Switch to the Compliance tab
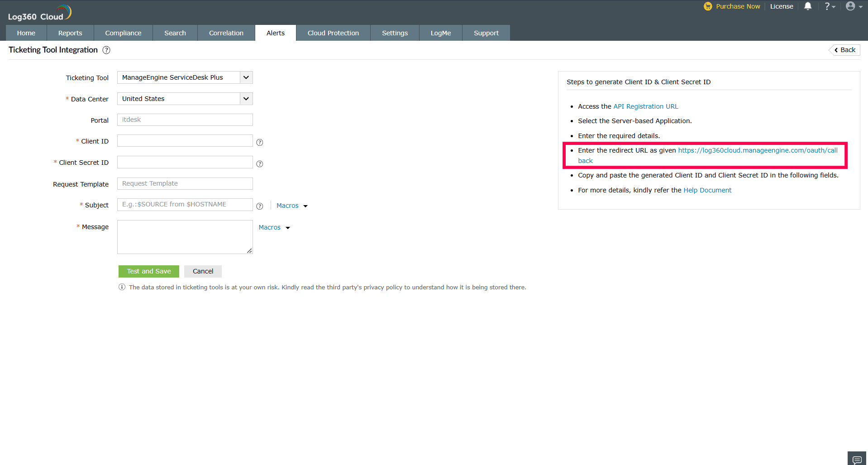The height and width of the screenshot is (465, 868). point(123,33)
